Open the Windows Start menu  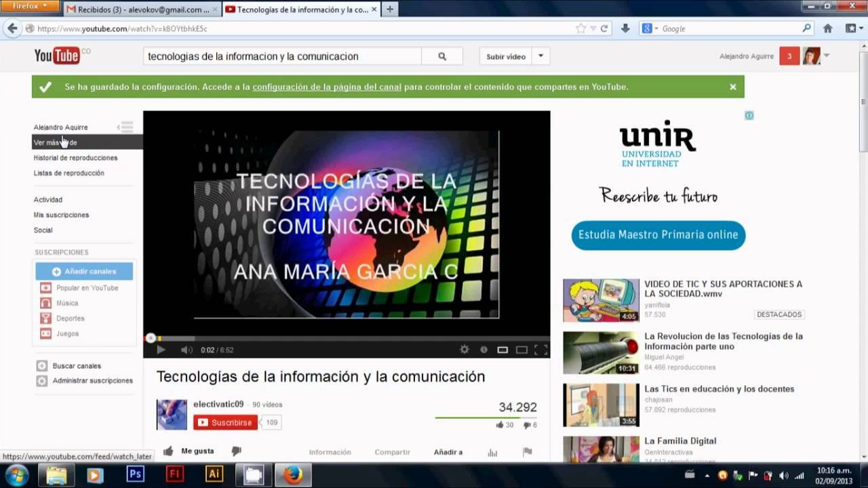point(16,474)
